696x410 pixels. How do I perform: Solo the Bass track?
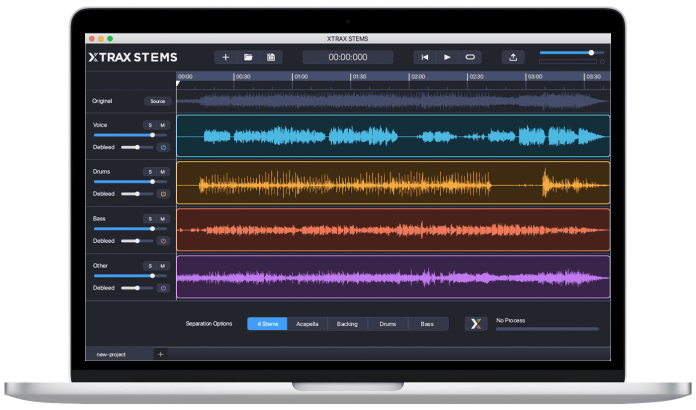pyautogui.click(x=150, y=219)
